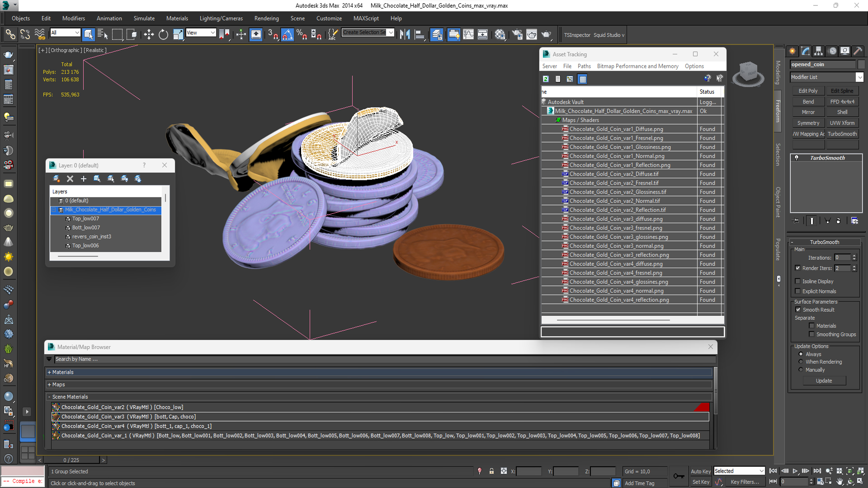Collapse the Milk_Chocolate_Half_Dollar_Golden_Coins layer

(54, 210)
